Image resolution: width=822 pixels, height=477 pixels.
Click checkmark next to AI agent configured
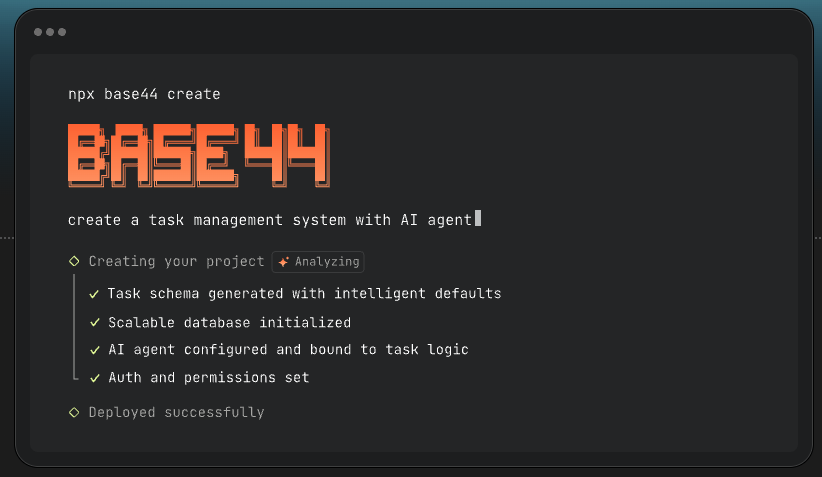tap(94, 350)
